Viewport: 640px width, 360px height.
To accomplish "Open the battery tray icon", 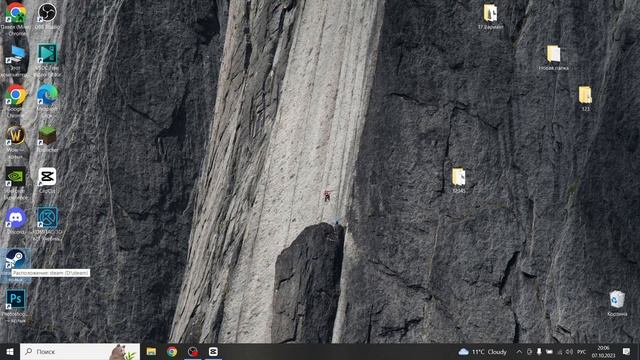I will point(549,351).
